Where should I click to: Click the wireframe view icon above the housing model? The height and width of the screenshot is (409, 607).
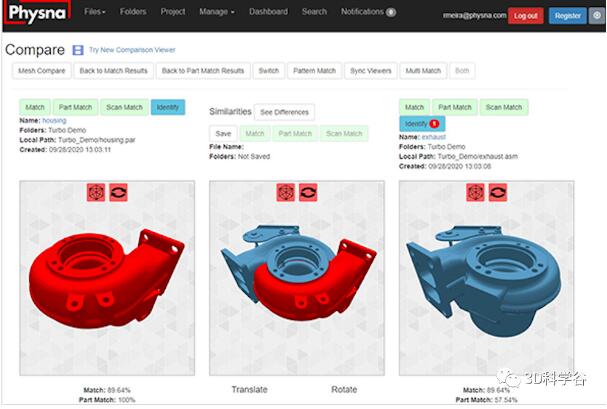[x=97, y=191]
